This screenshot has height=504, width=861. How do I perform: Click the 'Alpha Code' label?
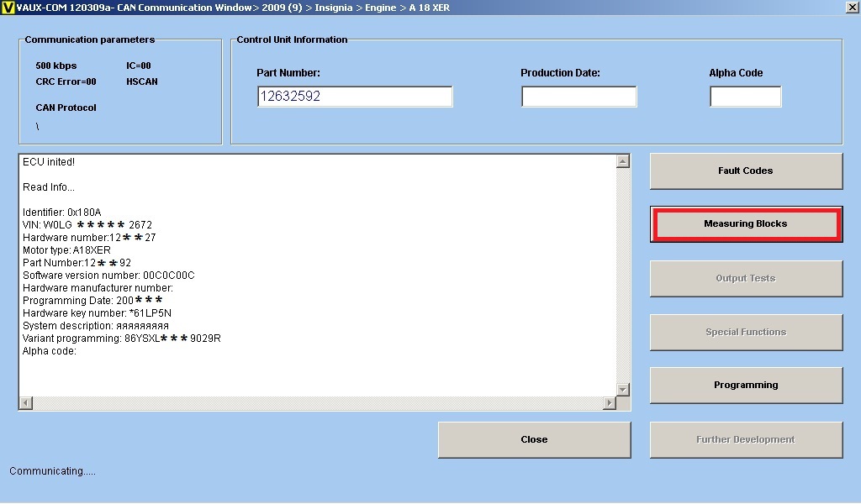pyautogui.click(x=736, y=73)
